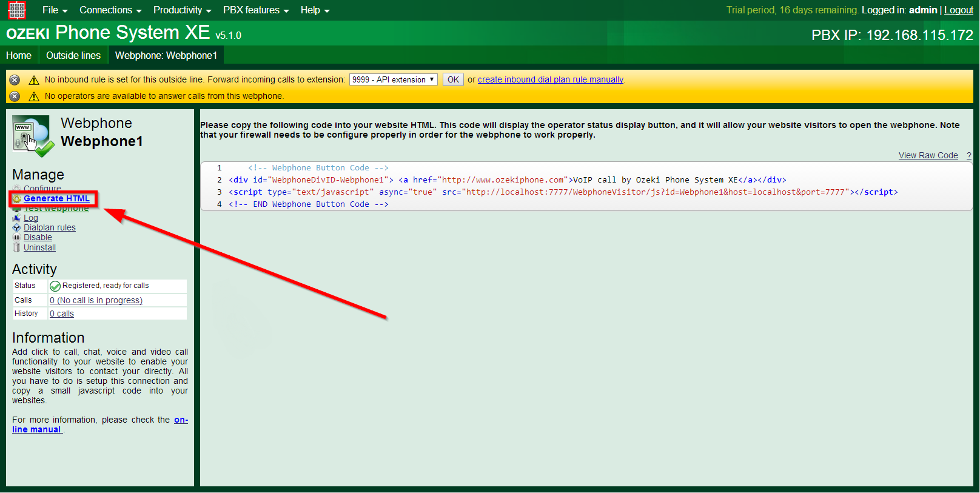980x493 pixels.
Task: Click the Dialplan rules diamond icon
Action: coord(17,228)
